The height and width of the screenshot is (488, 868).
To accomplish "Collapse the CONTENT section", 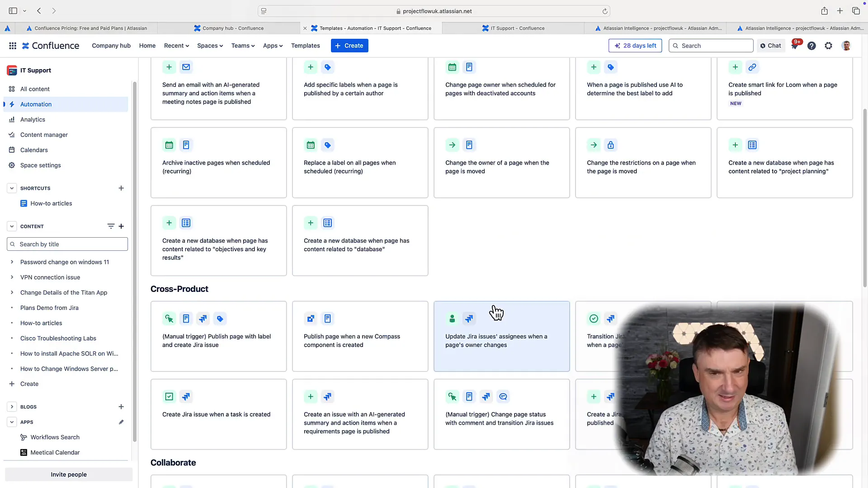I will (x=12, y=226).
